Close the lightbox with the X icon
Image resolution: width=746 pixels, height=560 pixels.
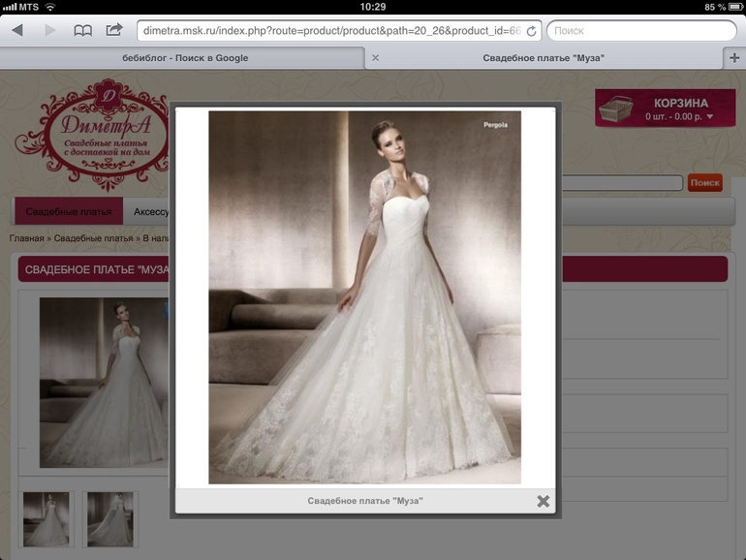[x=544, y=501]
